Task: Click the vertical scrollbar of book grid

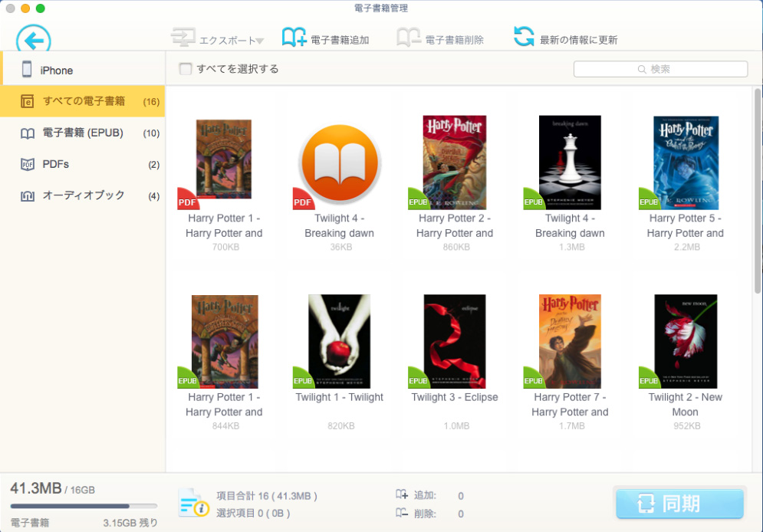Action: point(757,191)
